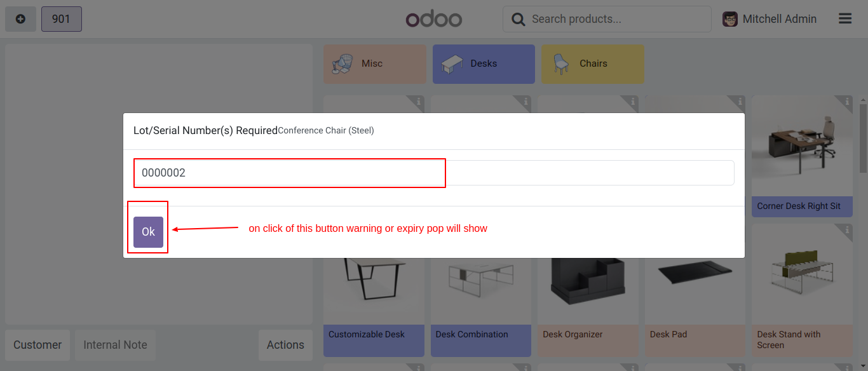Click the Search products field

pos(607,19)
